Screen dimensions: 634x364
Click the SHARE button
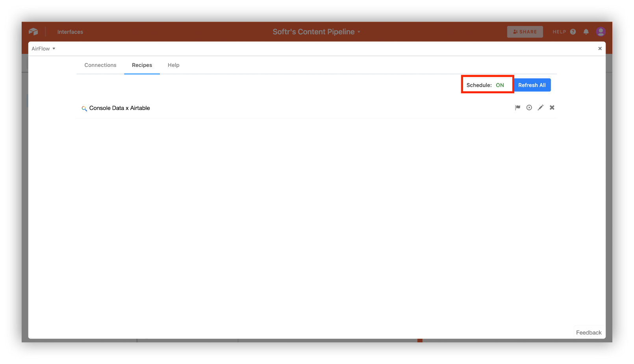525,32
